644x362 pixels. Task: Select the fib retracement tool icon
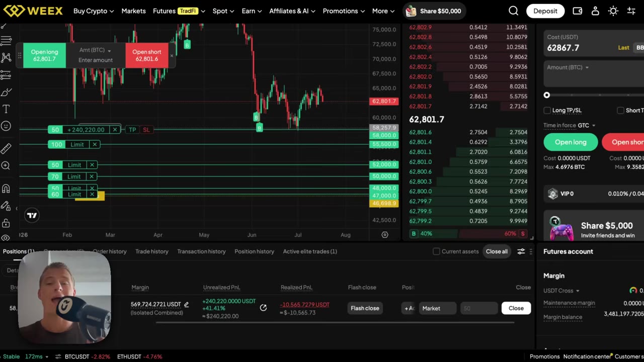point(6,75)
